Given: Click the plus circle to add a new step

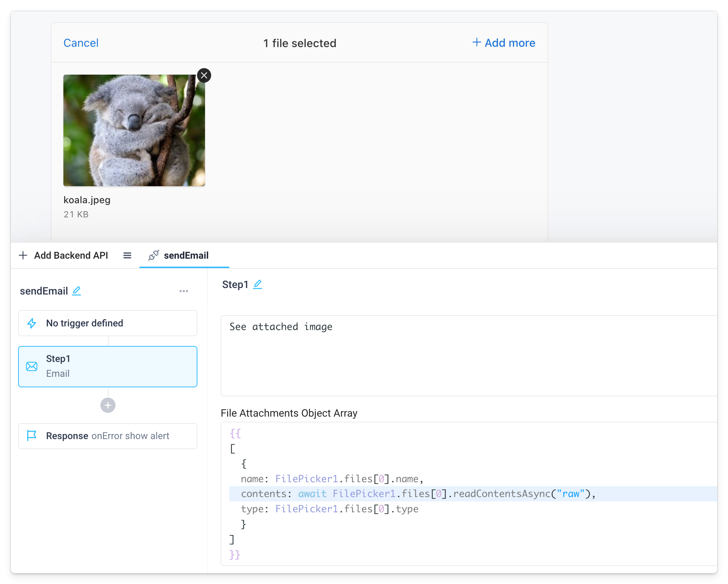Looking at the screenshot, I should pos(108,405).
